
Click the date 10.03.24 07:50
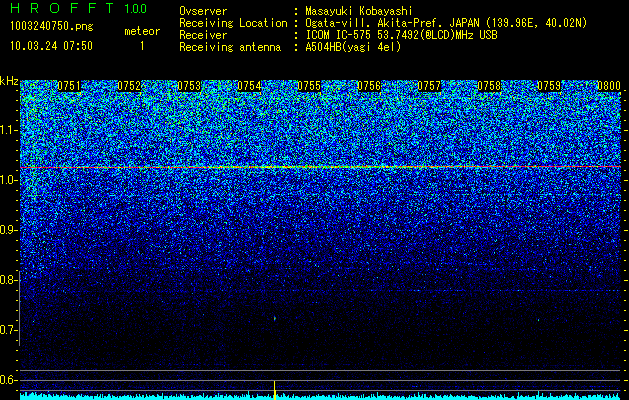(x=51, y=46)
